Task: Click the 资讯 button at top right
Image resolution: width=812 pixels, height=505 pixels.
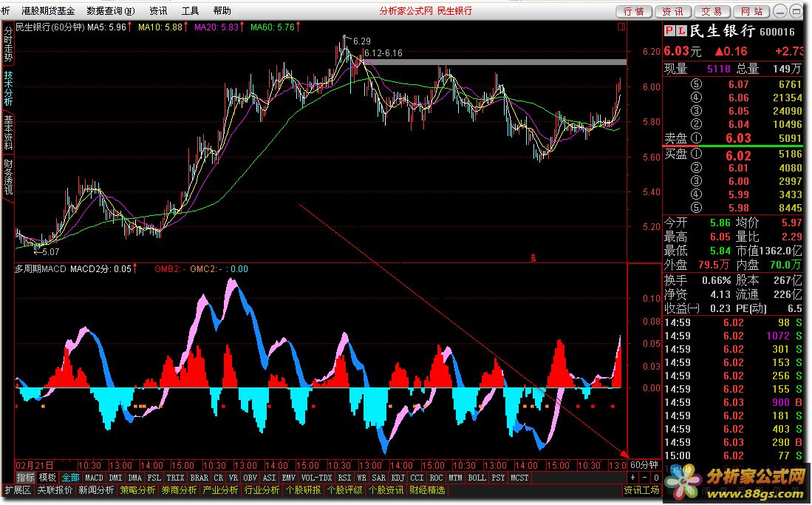Action: coord(672,11)
